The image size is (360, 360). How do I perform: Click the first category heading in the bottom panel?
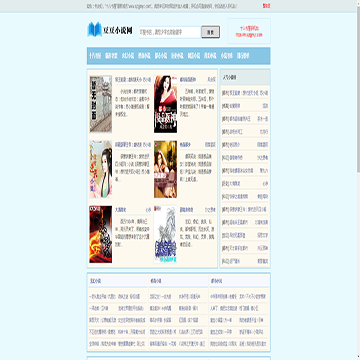click(x=95, y=281)
